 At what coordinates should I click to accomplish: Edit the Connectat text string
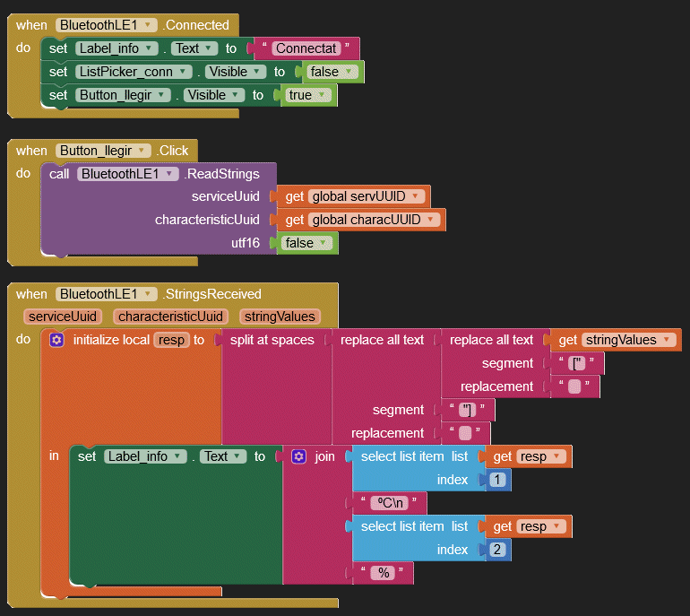tap(306, 48)
